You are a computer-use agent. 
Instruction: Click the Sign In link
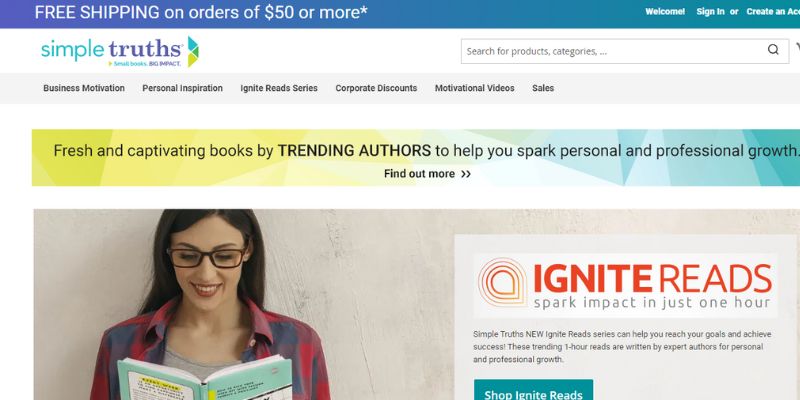point(710,12)
